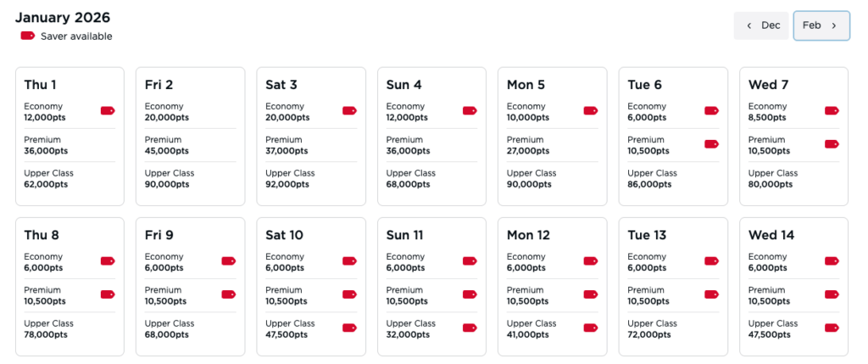The width and height of the screenshot is (868, 364).
Task: Click the Mon 5 Economy saver tag
Action: [x=591, y=111]
